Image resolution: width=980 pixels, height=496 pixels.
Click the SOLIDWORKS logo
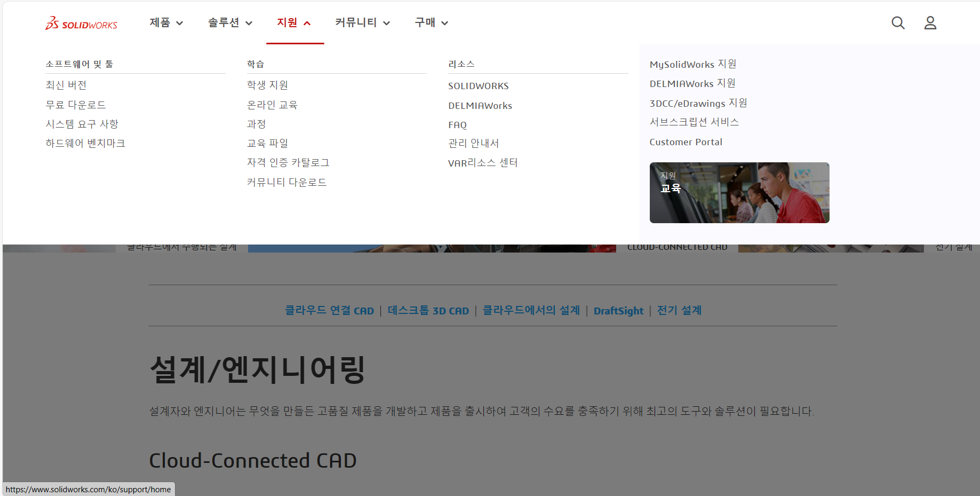(x=81, y=23)
